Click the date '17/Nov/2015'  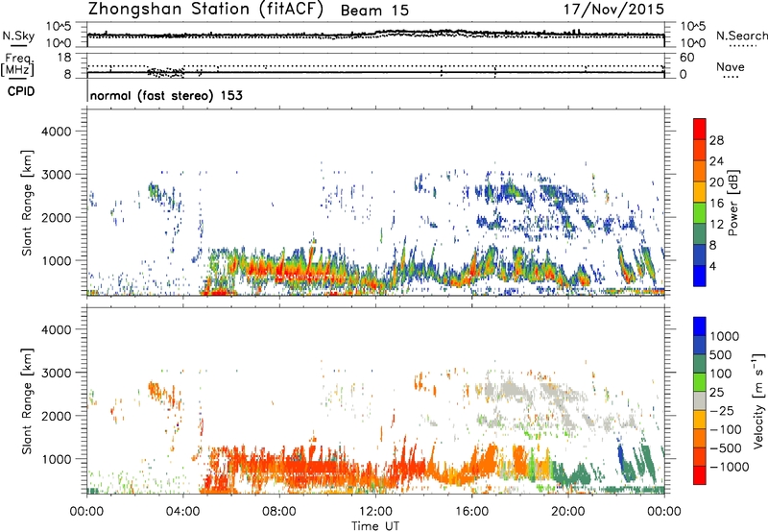[x=613, y=9]
